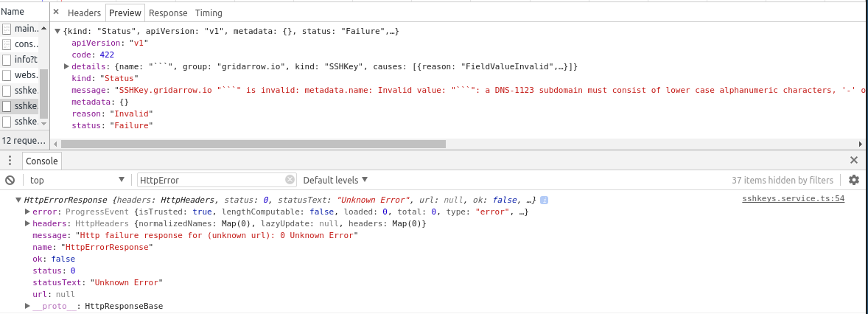Select the 'cons..' request row
This screenshot has width=868, height=314.
[x=21, y=44]
